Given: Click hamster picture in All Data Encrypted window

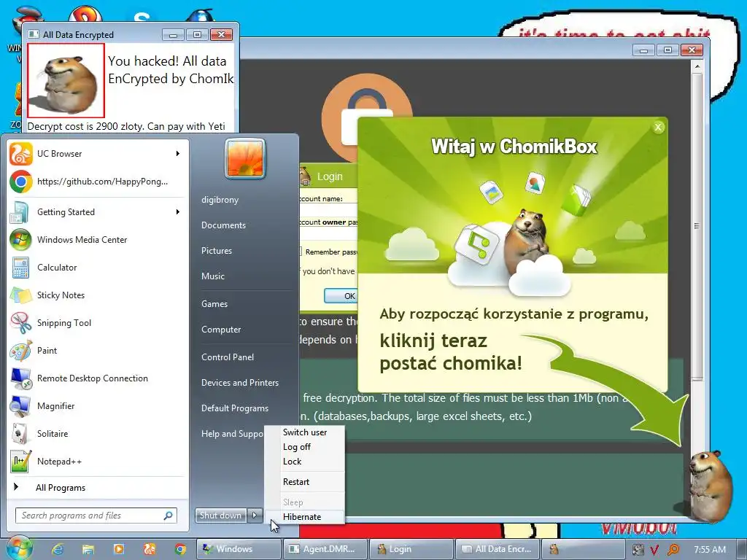Looking at the screenshot, I should click(x=66, y=80).
